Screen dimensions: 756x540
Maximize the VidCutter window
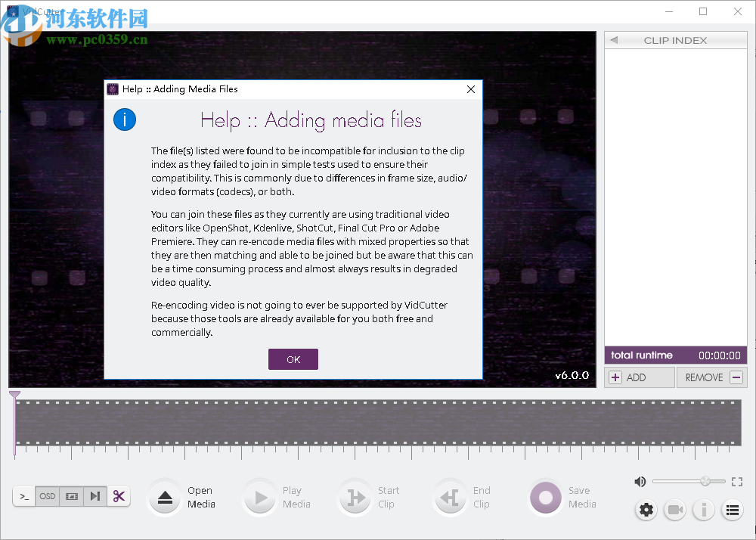pyautogui.click(x=703, y=11)
